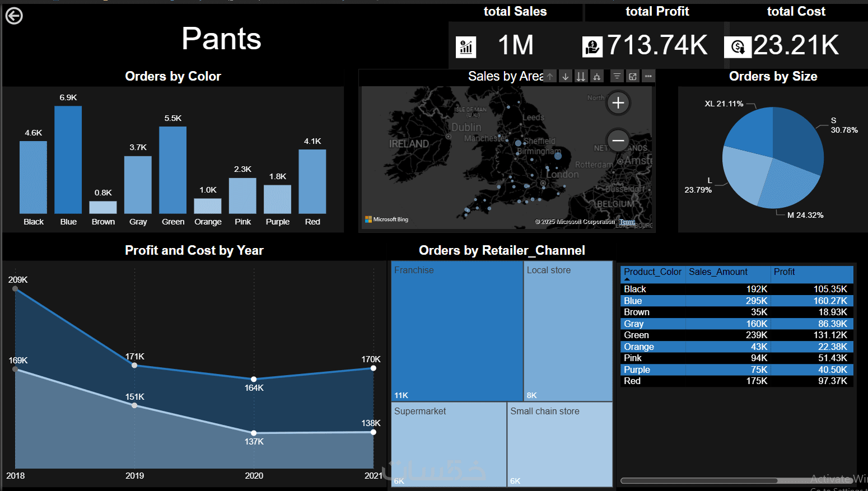Open More options ellipsis on map

(x=648, y=76)
